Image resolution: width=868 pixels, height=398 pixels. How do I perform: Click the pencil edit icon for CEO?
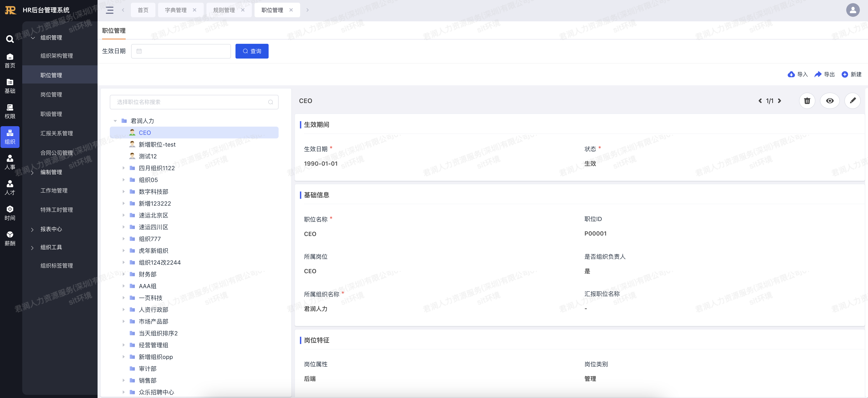click(853, 101)
